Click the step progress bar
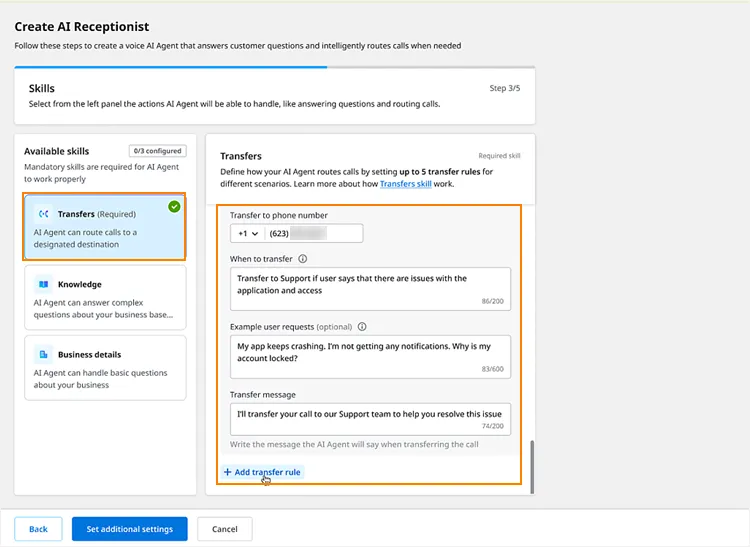 275,67
